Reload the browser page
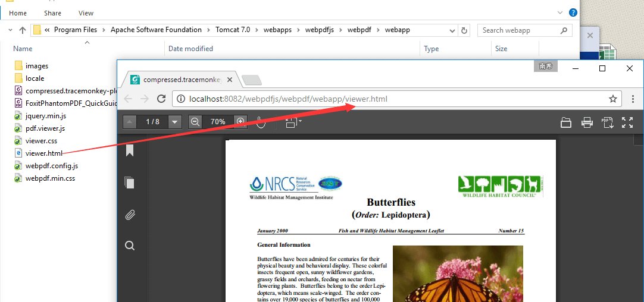644x302 pixels. (161, 99)
